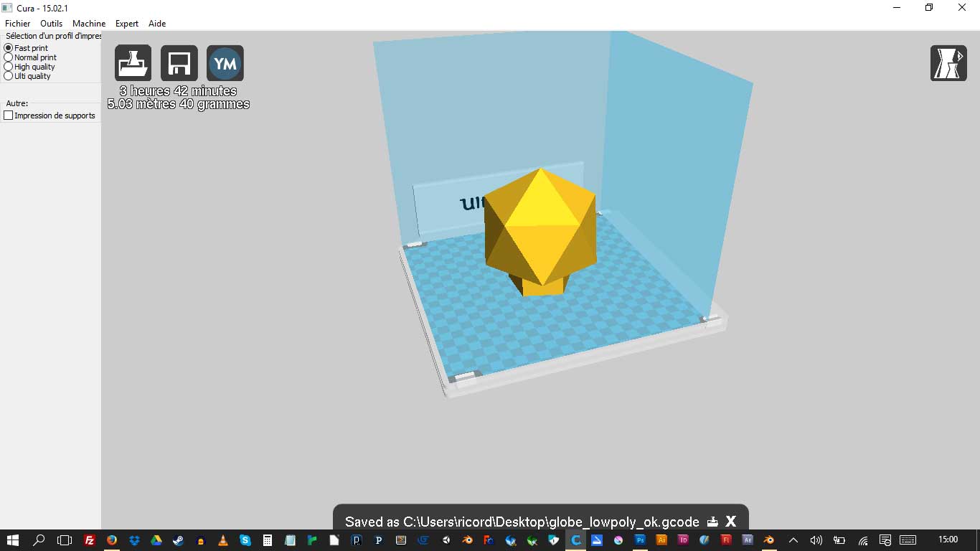Open the Aide help menu
The width and height of the screenshot is (980, 551).
[157, 24]
